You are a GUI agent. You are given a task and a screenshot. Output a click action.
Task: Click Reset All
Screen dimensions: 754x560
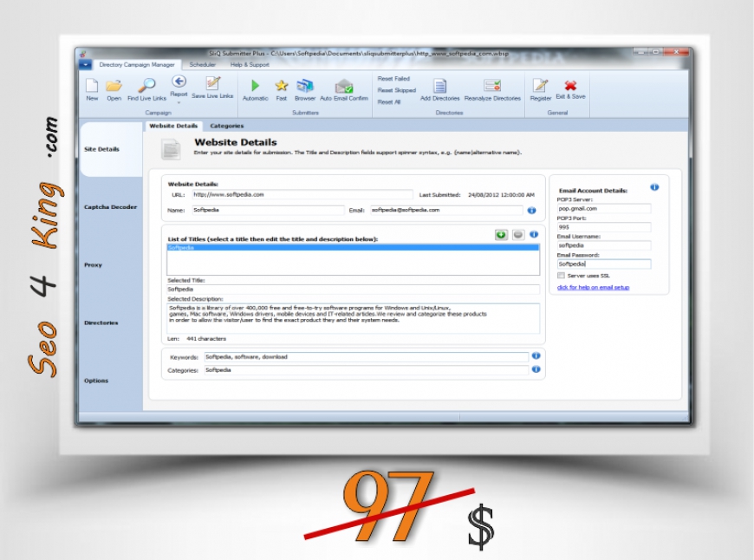(x=389, y=102)
